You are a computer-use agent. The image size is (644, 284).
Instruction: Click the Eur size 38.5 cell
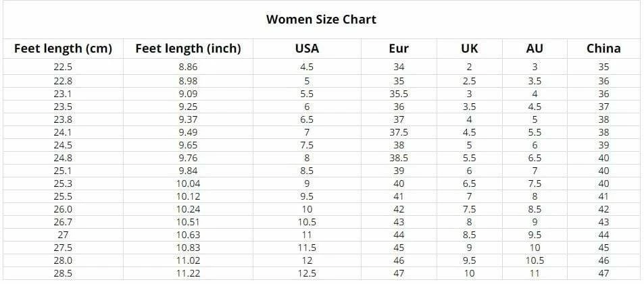point(399,158)
